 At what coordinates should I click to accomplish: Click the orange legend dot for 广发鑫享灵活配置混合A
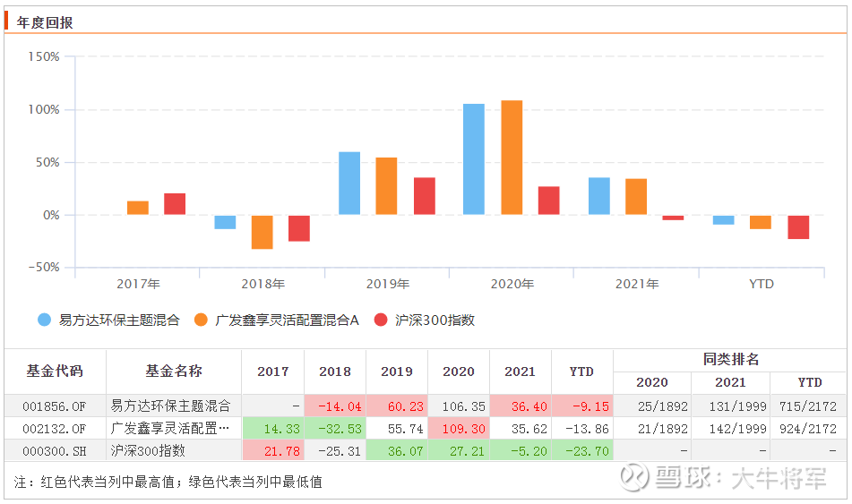[201, 320]
